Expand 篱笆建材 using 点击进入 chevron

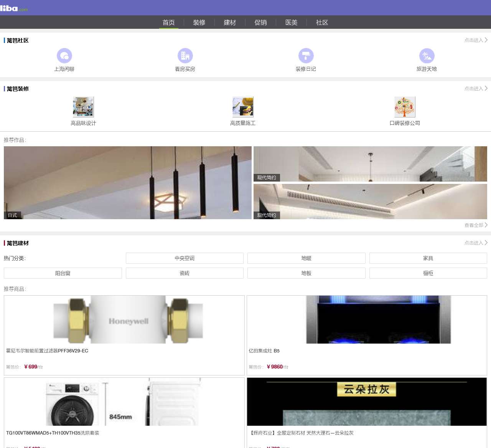476,243
